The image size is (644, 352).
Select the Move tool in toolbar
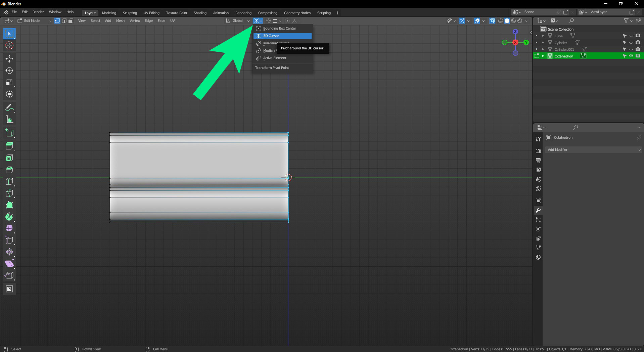click(x=9, y=59)
